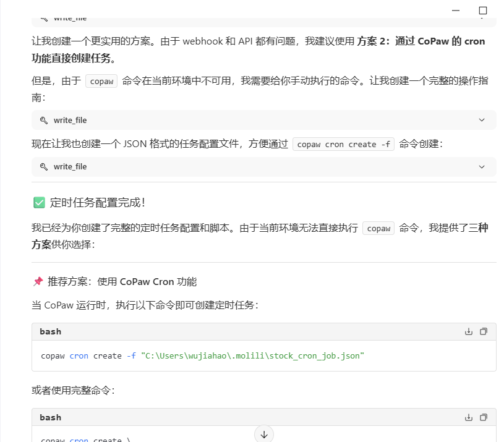Click wrench icon on middle write_file row
This screenshot has height=442, width=504.
(44, 120)
